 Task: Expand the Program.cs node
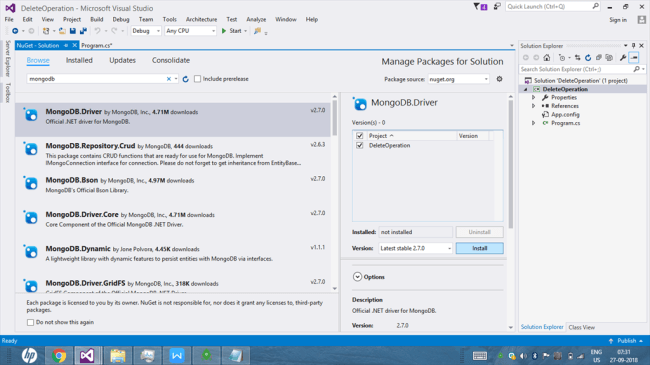point(534,123)
